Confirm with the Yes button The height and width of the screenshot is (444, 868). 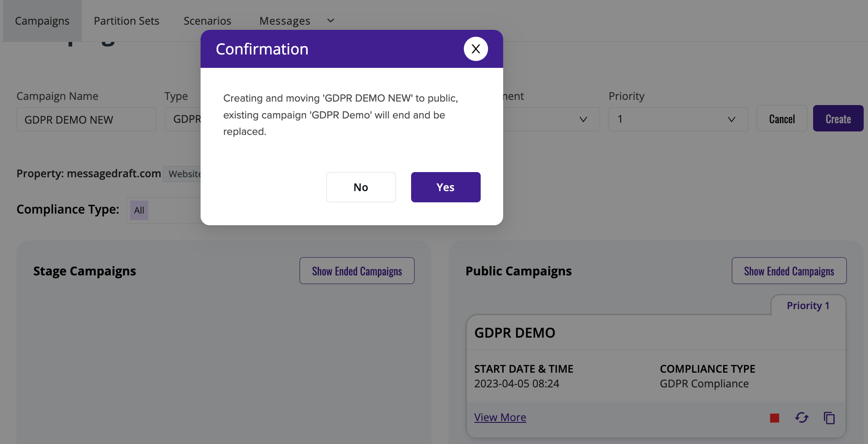pos(445,187)
